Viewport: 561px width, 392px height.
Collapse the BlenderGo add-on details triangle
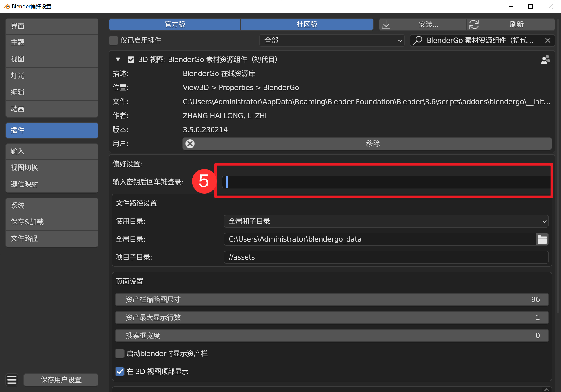(118, 59)
